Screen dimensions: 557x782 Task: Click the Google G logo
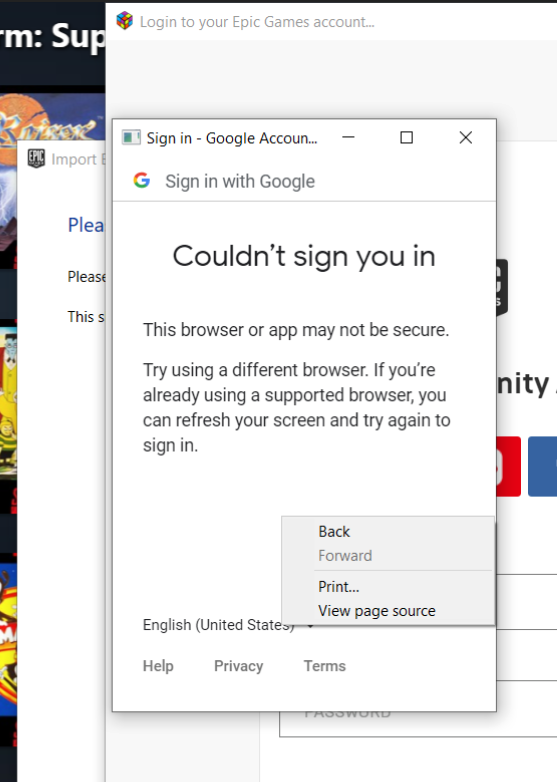pos(142,180)
